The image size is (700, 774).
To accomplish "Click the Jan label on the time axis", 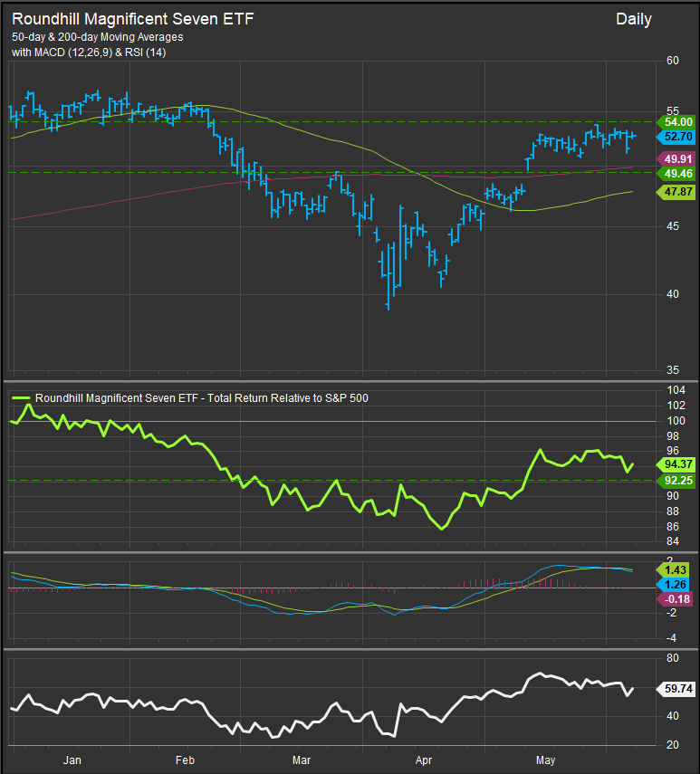I will [x=72, y=760].
